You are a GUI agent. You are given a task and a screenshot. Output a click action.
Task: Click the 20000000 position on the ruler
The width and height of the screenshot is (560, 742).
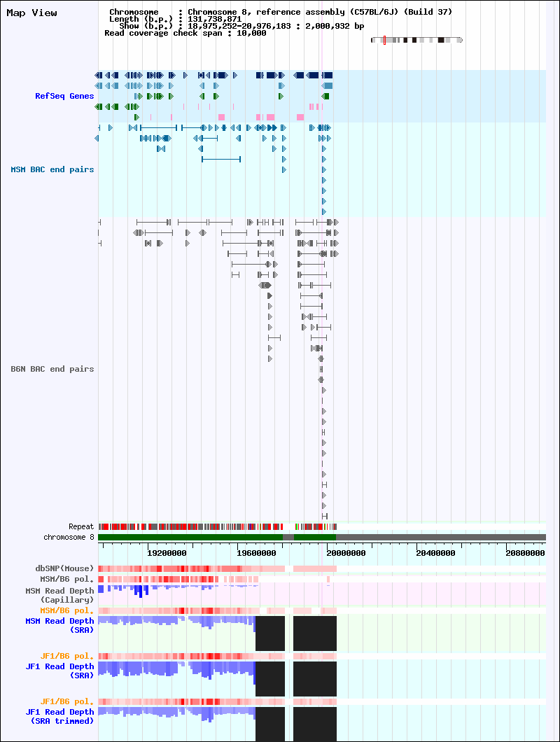point(346,553)
